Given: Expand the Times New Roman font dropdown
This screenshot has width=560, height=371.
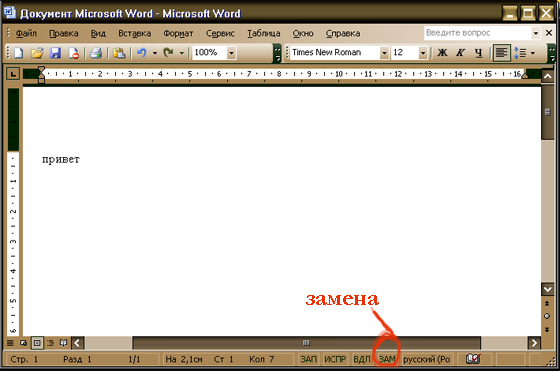Looking at the screenshot, I should (x=384, y=53).
